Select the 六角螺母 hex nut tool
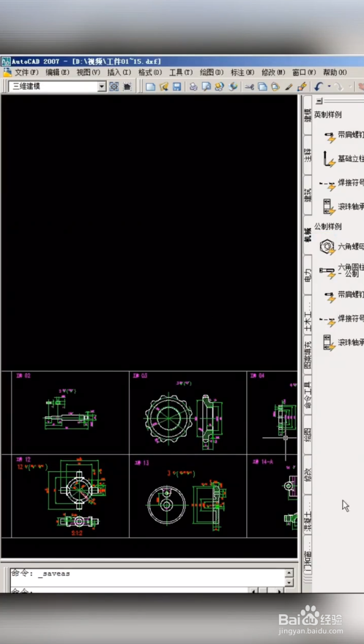 (x=341, y=247)
